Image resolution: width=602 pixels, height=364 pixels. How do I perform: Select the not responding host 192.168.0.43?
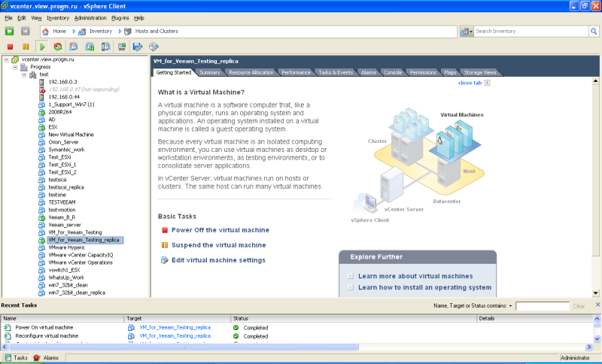click(x=84, y=89)
